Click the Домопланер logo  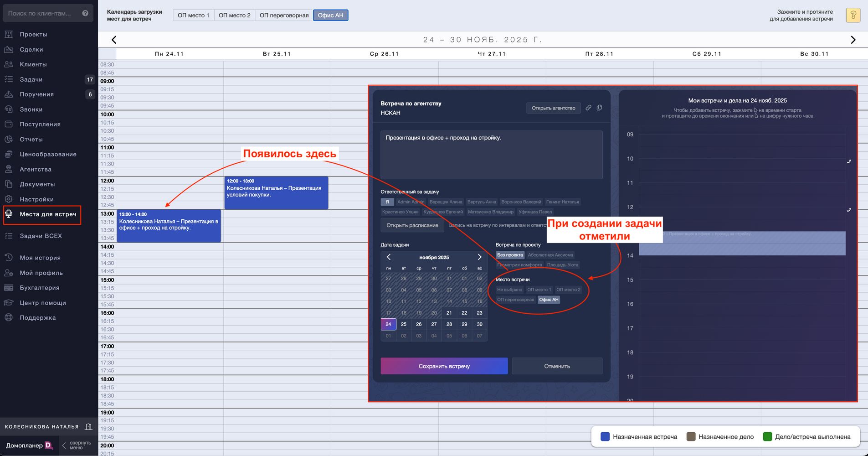30,446
